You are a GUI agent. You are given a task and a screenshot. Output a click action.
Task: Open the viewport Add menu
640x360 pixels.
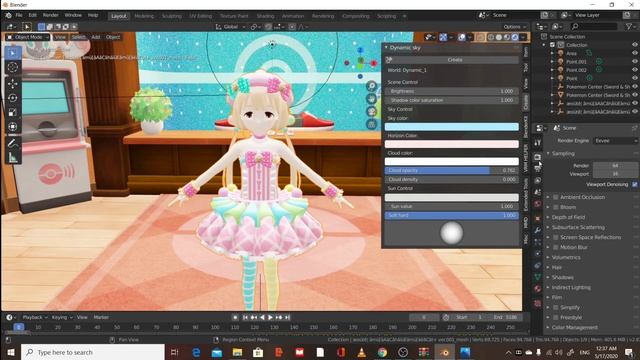click(x=96, y=37)
